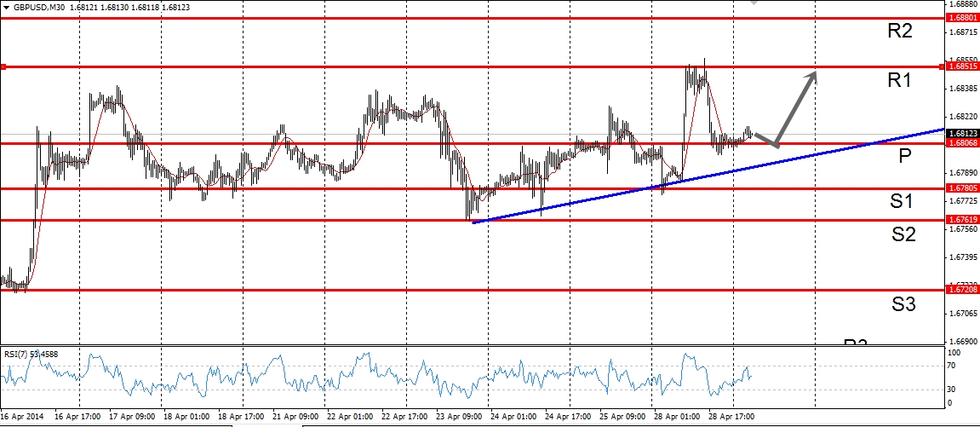
Task: Click the RSI 100 scale label
Action: pyautogui.click(x=955, y=353)
